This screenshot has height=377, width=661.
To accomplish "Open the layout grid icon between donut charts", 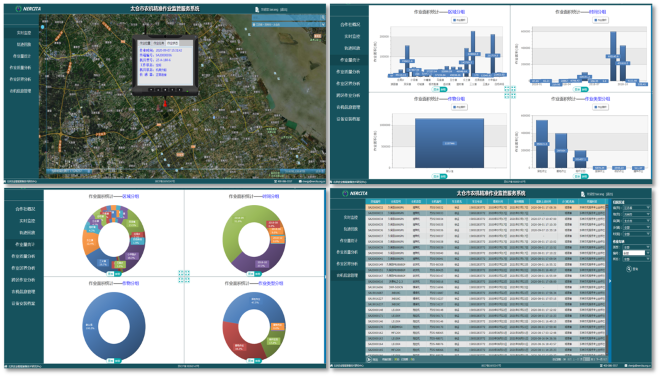I will click(184, 277).
